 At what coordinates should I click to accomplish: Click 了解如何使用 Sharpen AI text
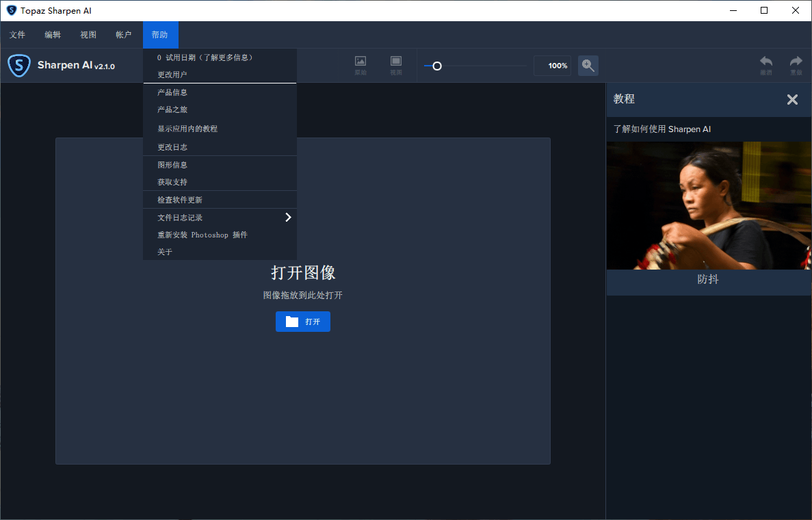coord(662,129)
